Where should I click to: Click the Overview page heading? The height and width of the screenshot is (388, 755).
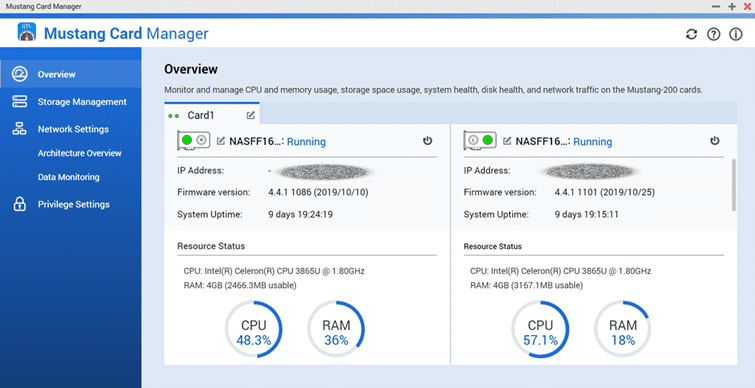click(191, 69)
